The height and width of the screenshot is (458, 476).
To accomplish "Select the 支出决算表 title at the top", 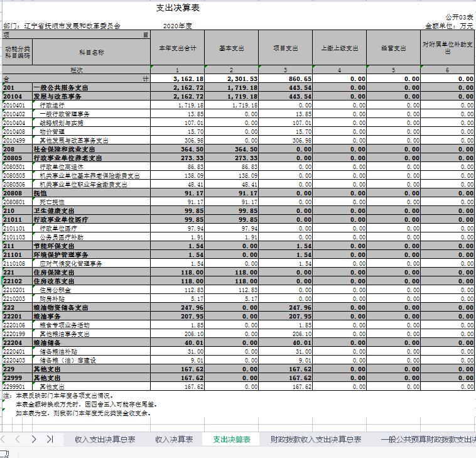I will tap(177, 9).
